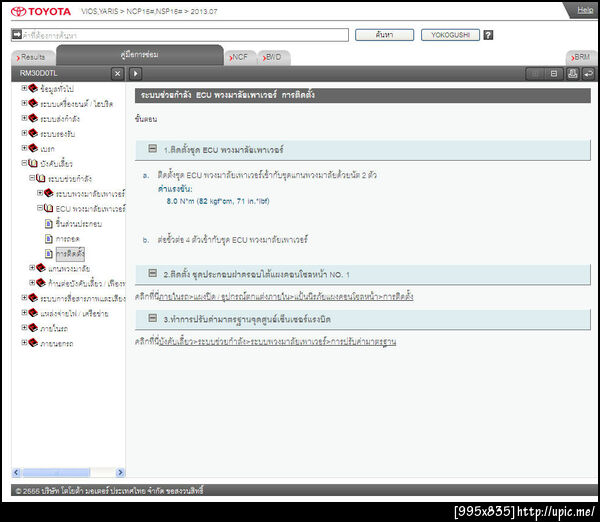
Task: Click the back return-arrow icon in toolbar
Action: pyautogui.click(x=588, y=73)
